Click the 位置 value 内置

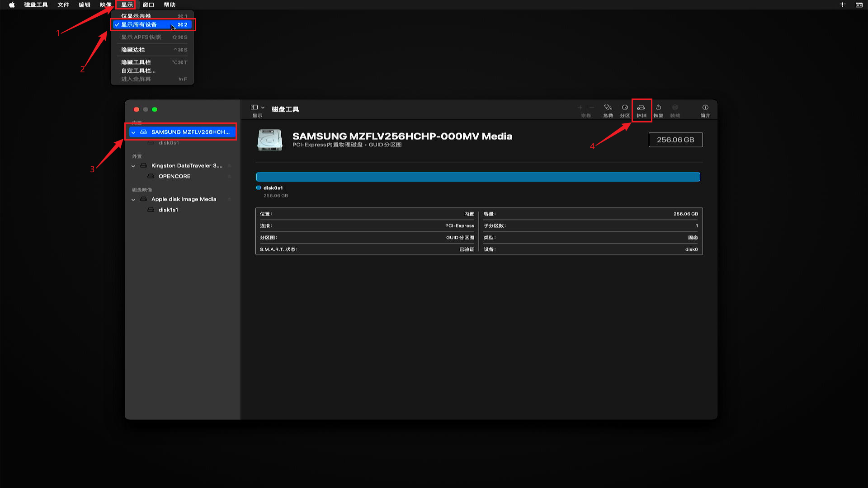point(469,214)
